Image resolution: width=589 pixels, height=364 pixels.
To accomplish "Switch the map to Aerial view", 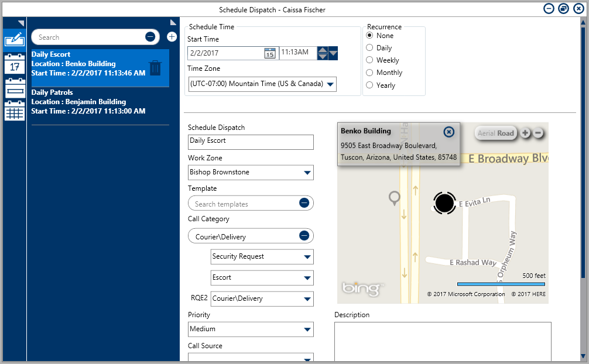I will pos(486,133).
